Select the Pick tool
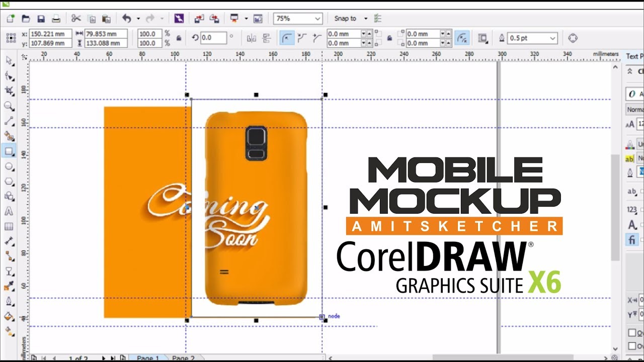This screenshot has height=362, width=644. [x=9, y=61]
